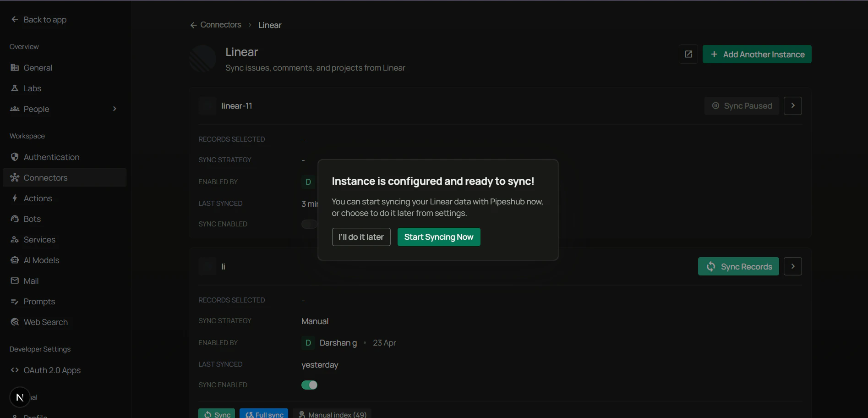Click the Authentication shield icon
Screen dimensions: 868x418
coord(15,157)
